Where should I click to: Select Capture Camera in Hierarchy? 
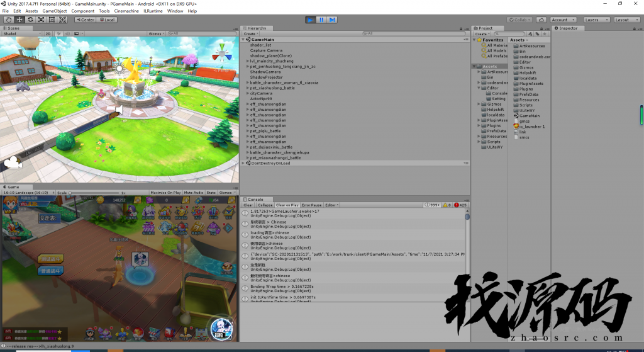[266, 50]
